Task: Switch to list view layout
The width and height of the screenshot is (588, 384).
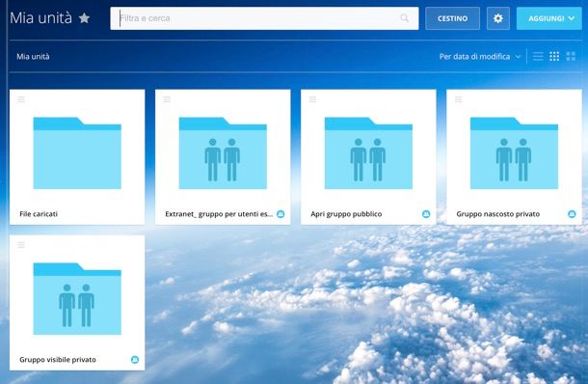Action: pos(538,56)
